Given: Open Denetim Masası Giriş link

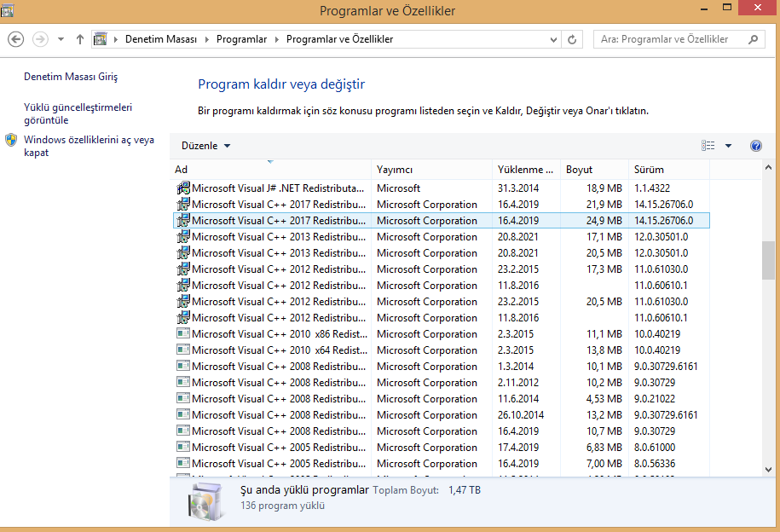Looking at the screenshot, I should pyautogui.click(x=71, y=77).
